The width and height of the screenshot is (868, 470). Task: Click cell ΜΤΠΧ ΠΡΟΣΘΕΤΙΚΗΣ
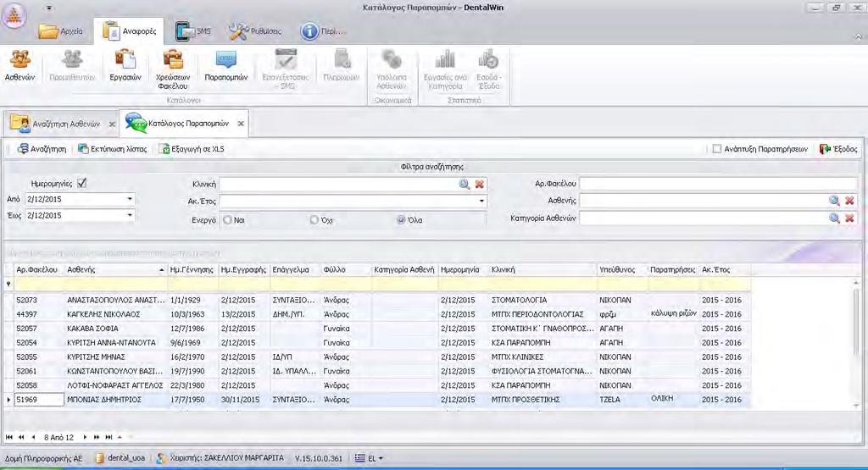point(542,399)
